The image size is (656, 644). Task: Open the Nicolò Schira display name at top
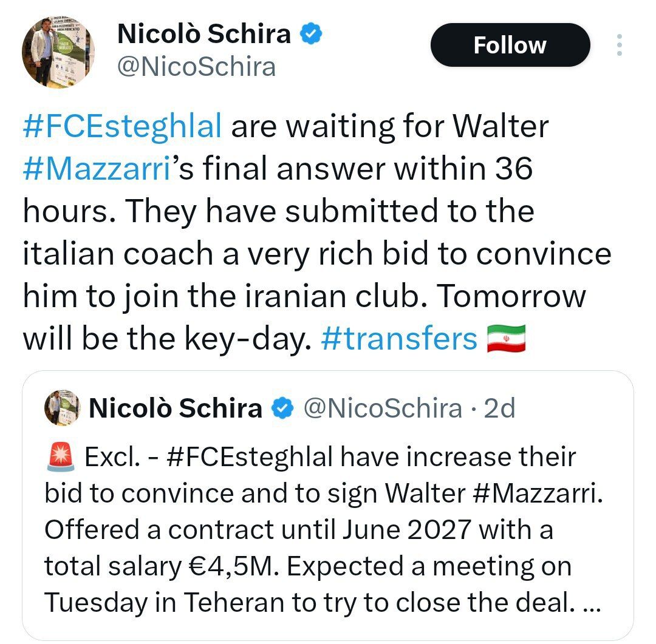click(x=203, y=34)
